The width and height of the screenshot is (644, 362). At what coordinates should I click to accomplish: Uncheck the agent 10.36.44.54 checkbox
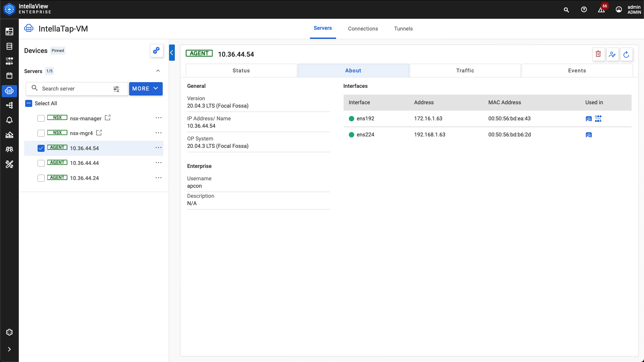[x=41, y=148]
